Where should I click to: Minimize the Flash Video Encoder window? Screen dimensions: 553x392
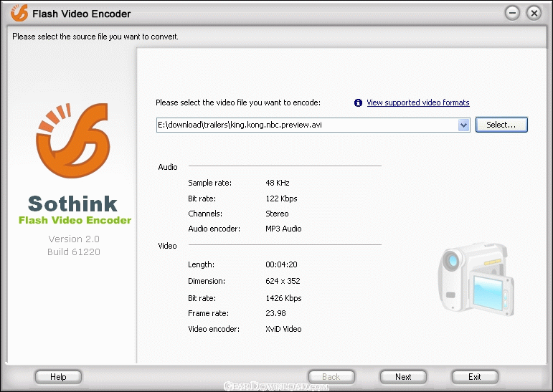pyautogui.click(x=512, y=14)
